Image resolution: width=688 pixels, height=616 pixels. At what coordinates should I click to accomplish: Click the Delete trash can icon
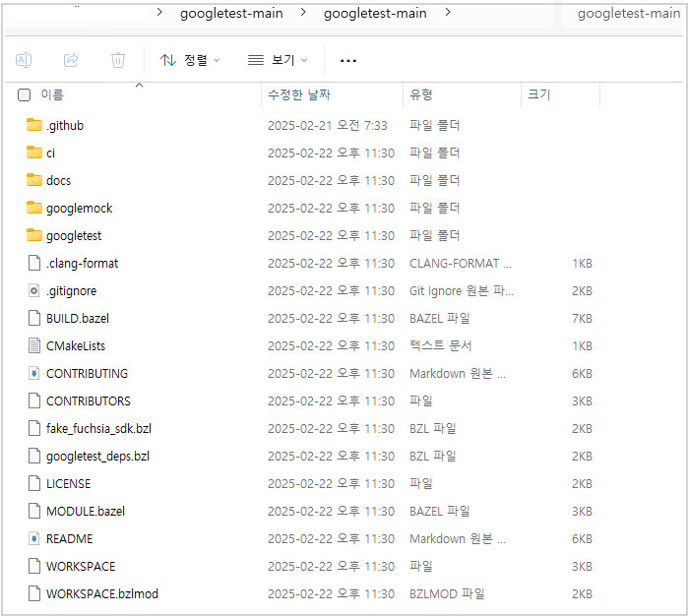[x=118, y=60]
